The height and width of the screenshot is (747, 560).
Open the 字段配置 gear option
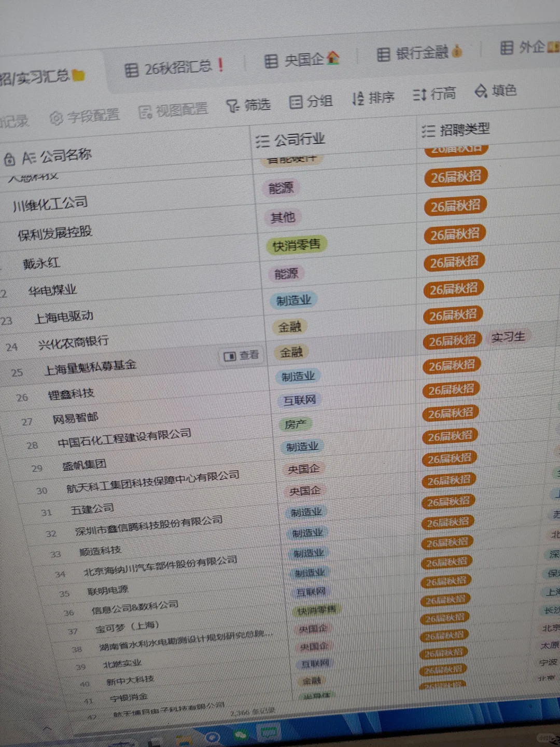coord(84,117)
